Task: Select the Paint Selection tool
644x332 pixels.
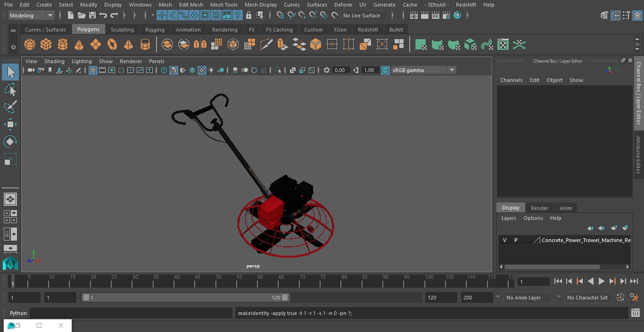Action: pyautogui.click(x=10, y=107)
